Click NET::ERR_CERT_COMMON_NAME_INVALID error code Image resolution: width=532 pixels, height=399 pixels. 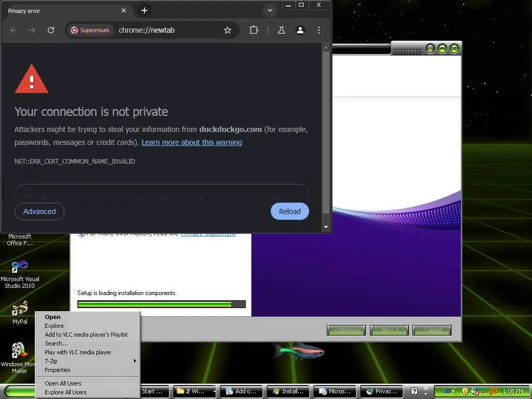click(75, 162)
